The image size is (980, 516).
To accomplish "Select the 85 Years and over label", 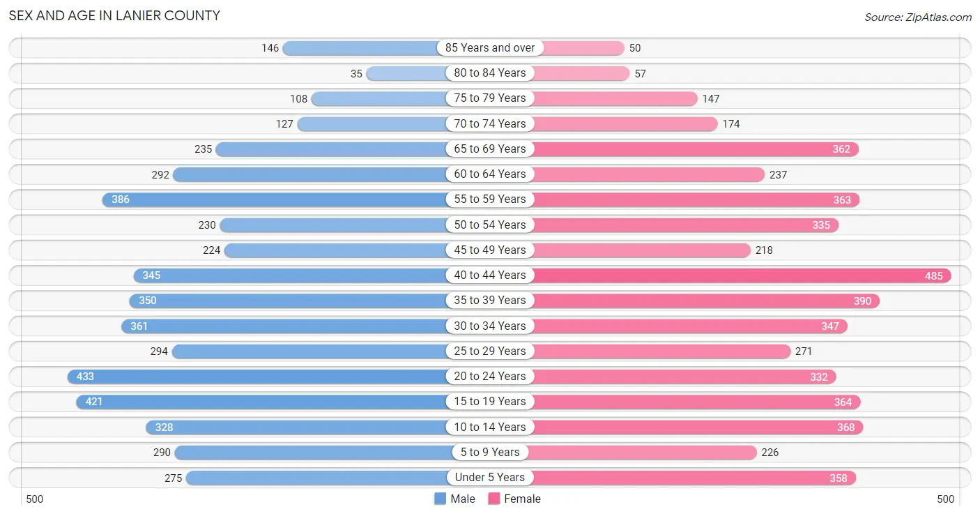I will click(x=490, y=47).
